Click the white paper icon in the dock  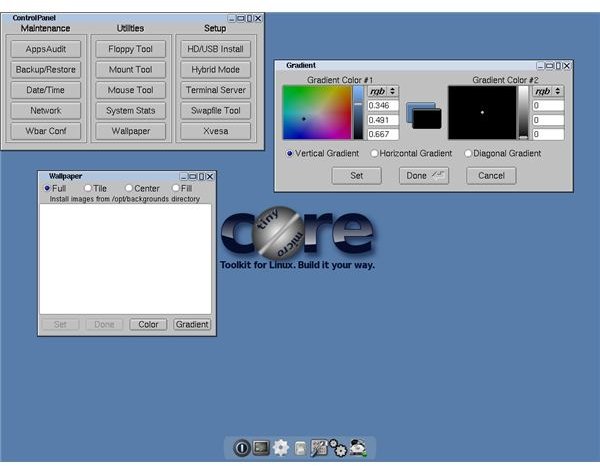point(301,448)
